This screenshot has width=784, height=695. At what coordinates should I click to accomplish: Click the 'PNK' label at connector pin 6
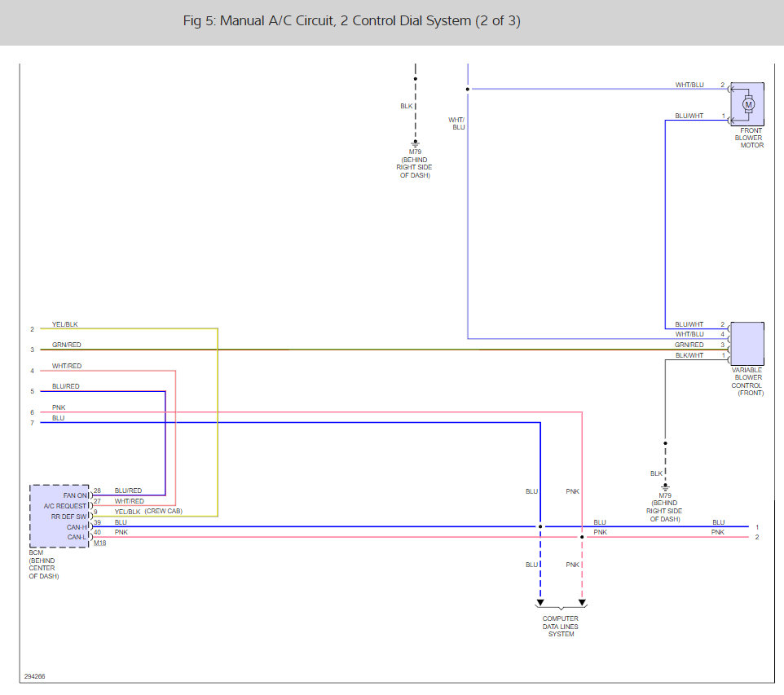[59, 407]
